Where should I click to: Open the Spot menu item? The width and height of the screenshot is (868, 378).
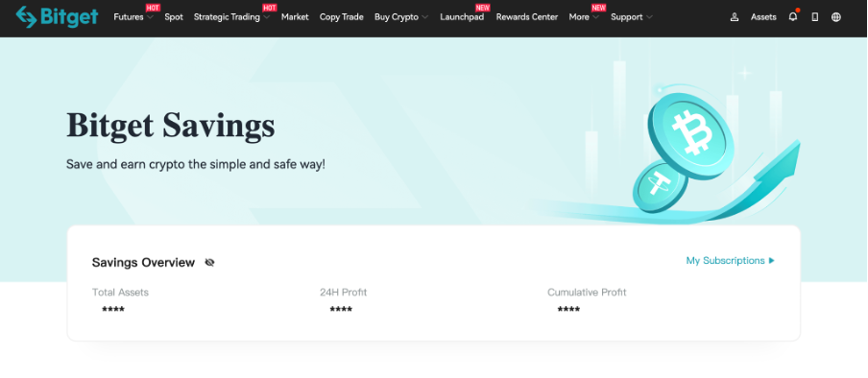coord(174,17)
